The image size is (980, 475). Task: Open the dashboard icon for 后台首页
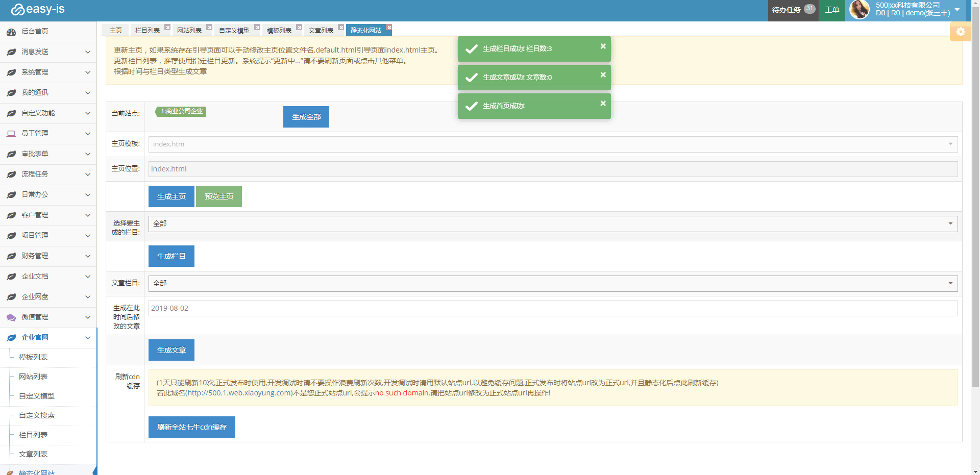[11, 32]
